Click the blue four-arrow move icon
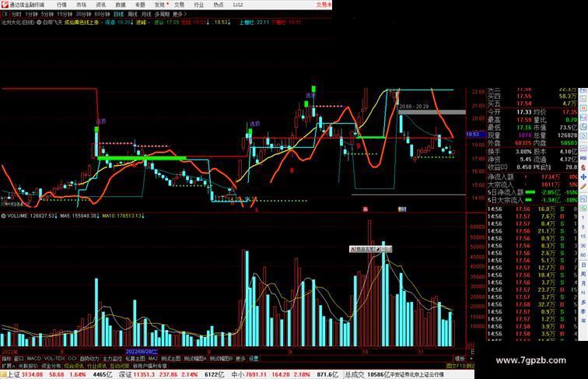588x379 pixels. click(x=583, y=177)
